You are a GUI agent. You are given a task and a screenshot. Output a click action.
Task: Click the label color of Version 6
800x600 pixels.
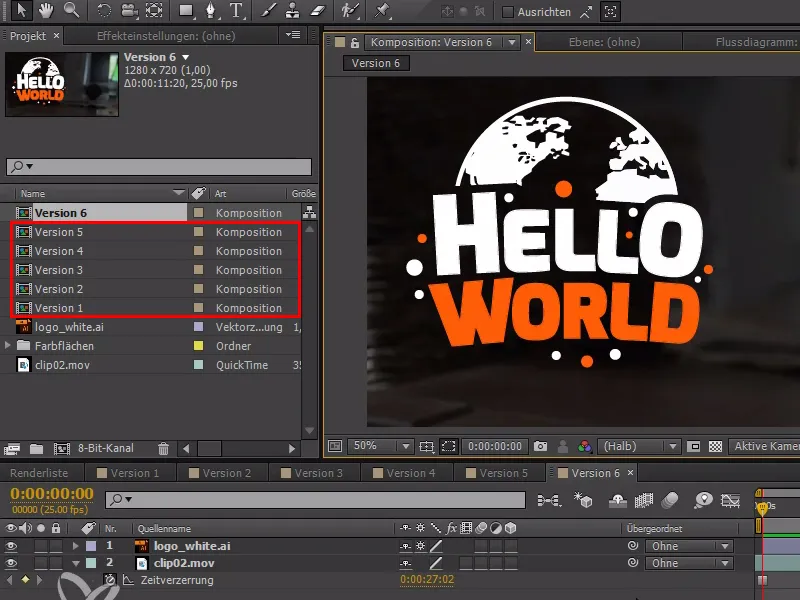198,213
